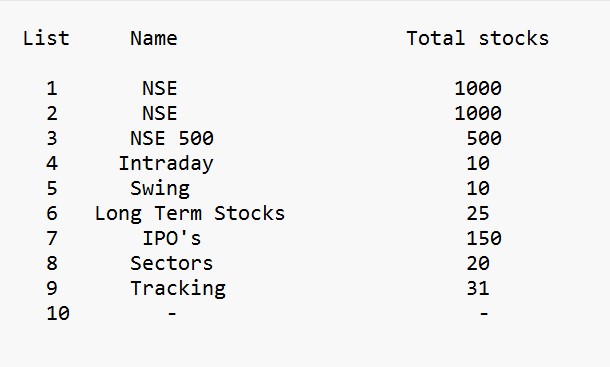The image size is (610, 367).
Task: Click the 31 total stocks value
Action: pos(478,289)
